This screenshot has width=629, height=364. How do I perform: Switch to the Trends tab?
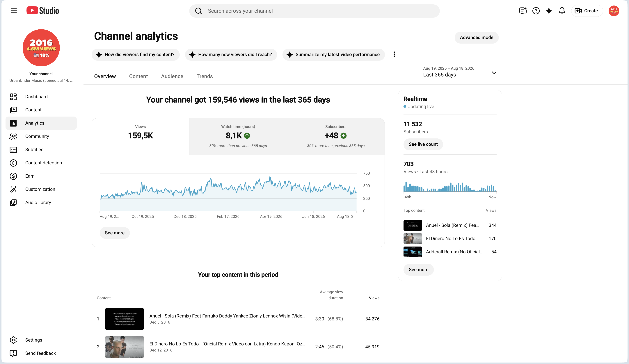pyautogui.click(x=205, y=76)
